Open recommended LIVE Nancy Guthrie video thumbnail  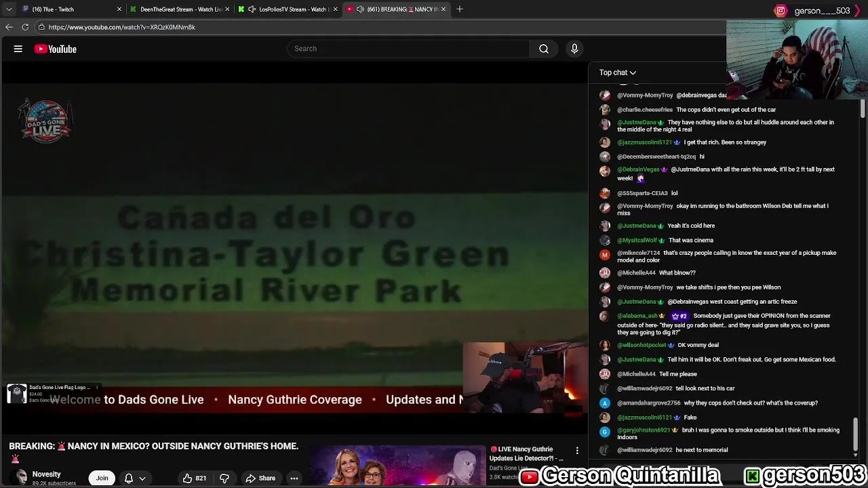(x=398, y=466)
